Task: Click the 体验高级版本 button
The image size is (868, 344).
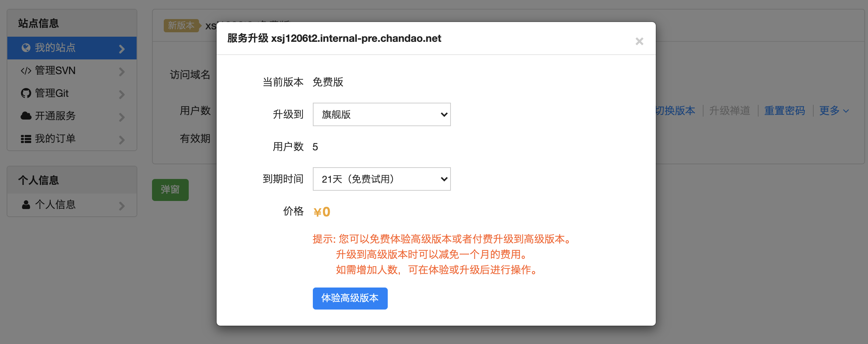Action: coord(350,298)
